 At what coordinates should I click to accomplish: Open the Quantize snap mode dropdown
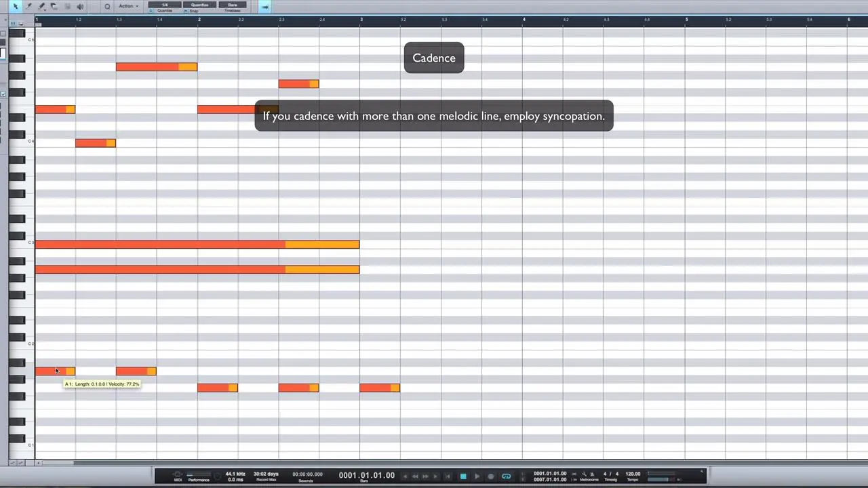pos(199,5)
